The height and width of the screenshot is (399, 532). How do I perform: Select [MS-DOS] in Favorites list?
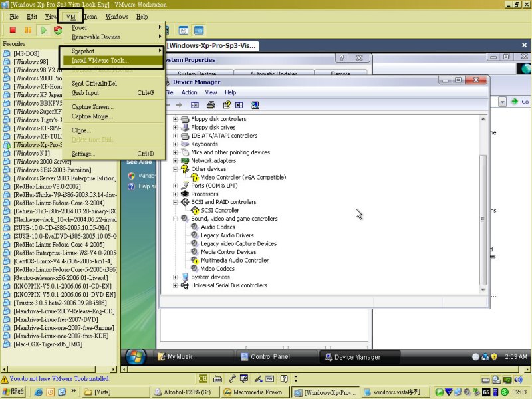click(27, 53)
